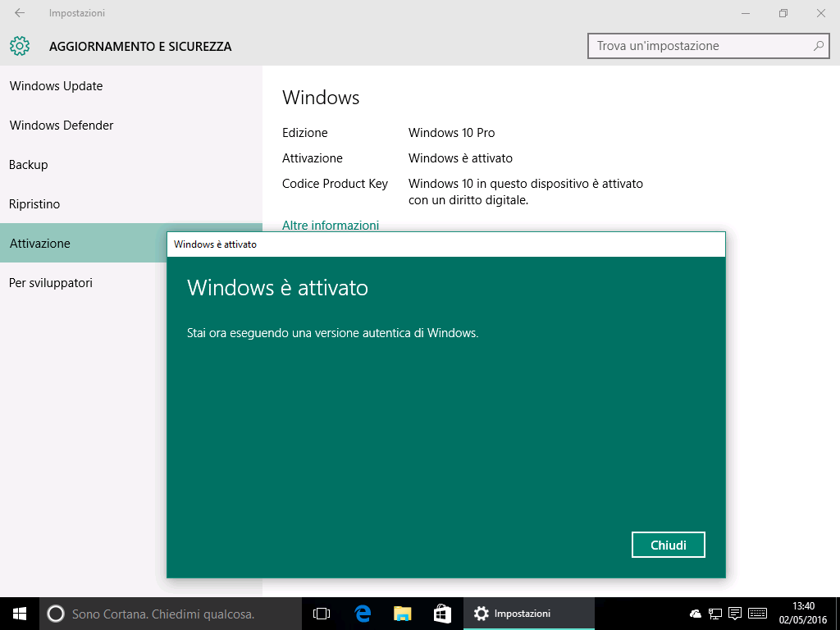840x630 pixels.
Task: Click 'Stai ora eseguendo una versione autentica' message
Action: coord(333,333)
